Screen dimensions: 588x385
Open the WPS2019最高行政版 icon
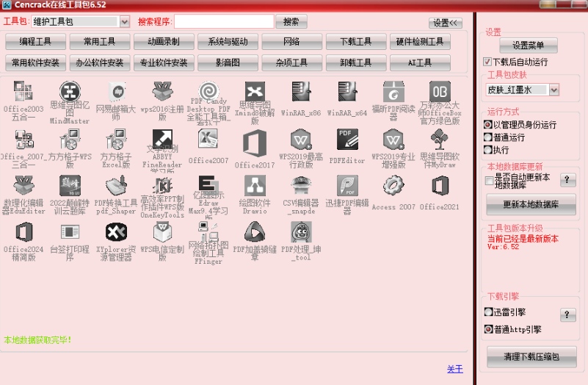pos(301,140)
